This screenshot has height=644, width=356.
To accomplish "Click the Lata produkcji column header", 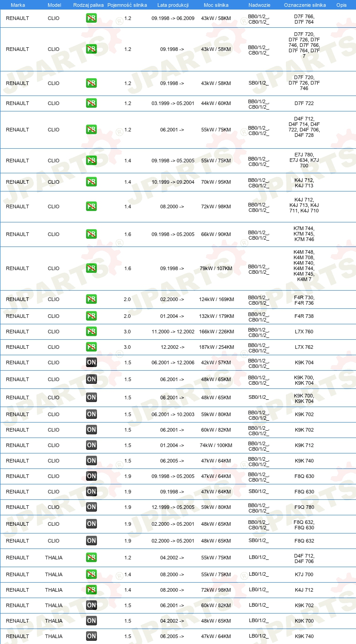I will click(x=173, y=5).
